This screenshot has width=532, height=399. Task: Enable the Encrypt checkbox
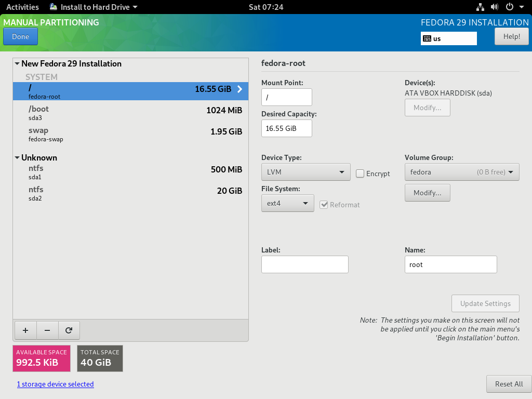(x=360, y=174)
